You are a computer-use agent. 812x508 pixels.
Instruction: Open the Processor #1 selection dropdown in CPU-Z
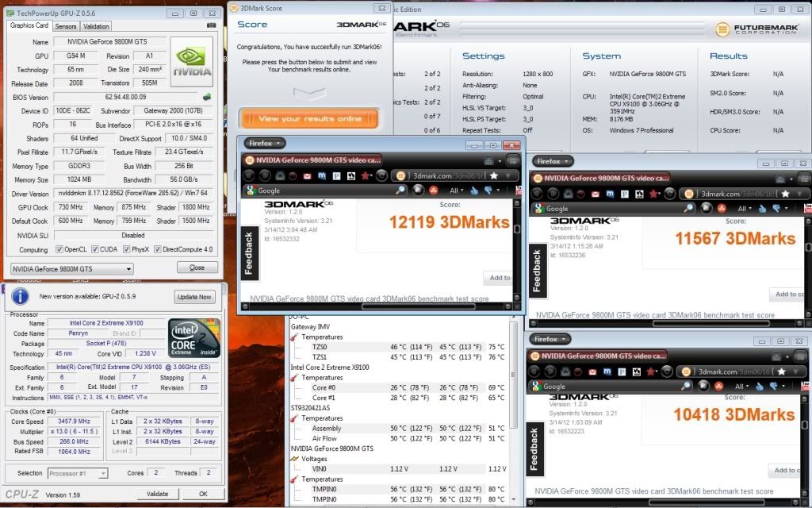[79, 473]
